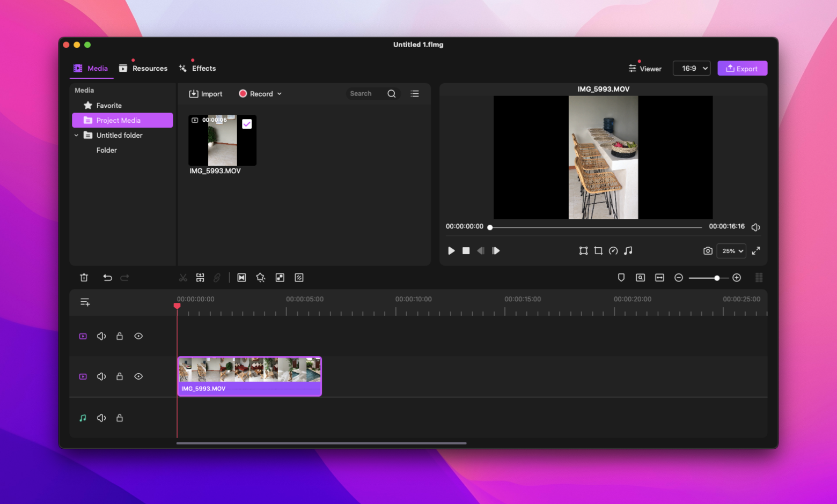Click the timeline zoom slider handle

[x=717, y=278]
